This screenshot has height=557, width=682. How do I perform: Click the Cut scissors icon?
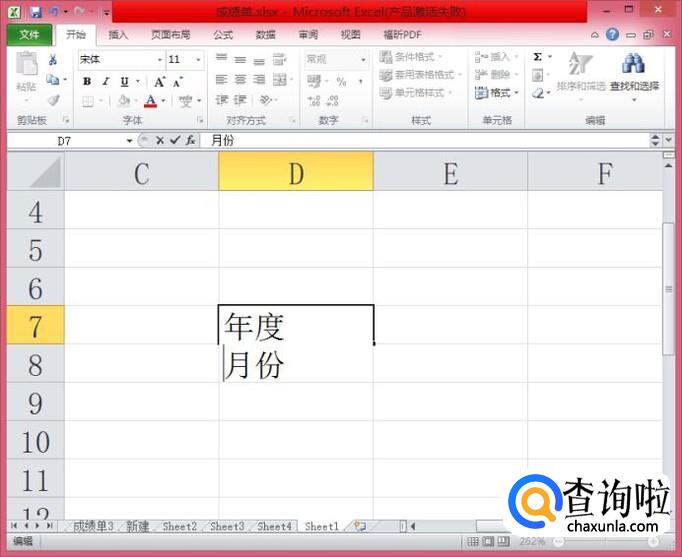click(53, 60)
